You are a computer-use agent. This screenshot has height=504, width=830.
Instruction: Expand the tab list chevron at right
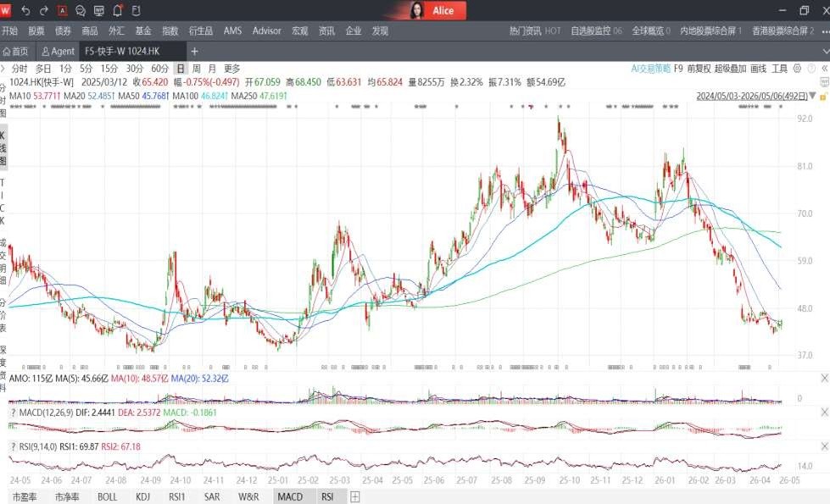click(825, 52)
